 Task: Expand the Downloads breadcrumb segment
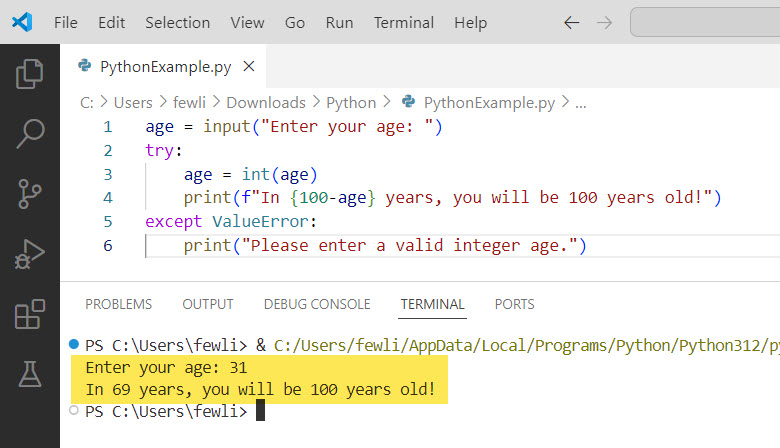(x=266, y=102)
